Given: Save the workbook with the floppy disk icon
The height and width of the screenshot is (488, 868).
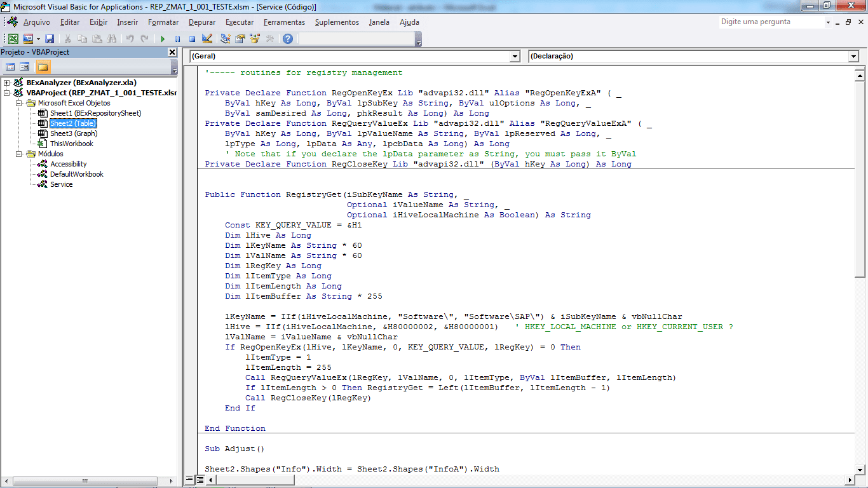Looking at the screenshot, I should coord(50,39).
